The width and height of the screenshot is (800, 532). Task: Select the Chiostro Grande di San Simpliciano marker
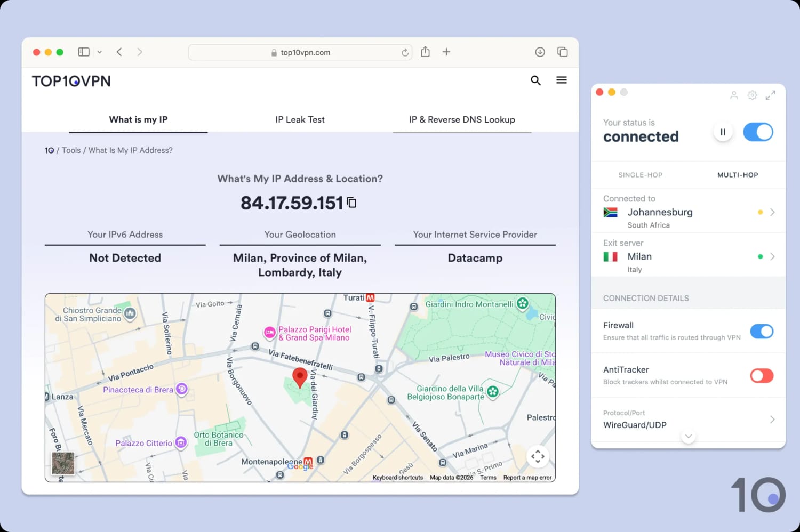click(130, 314)
